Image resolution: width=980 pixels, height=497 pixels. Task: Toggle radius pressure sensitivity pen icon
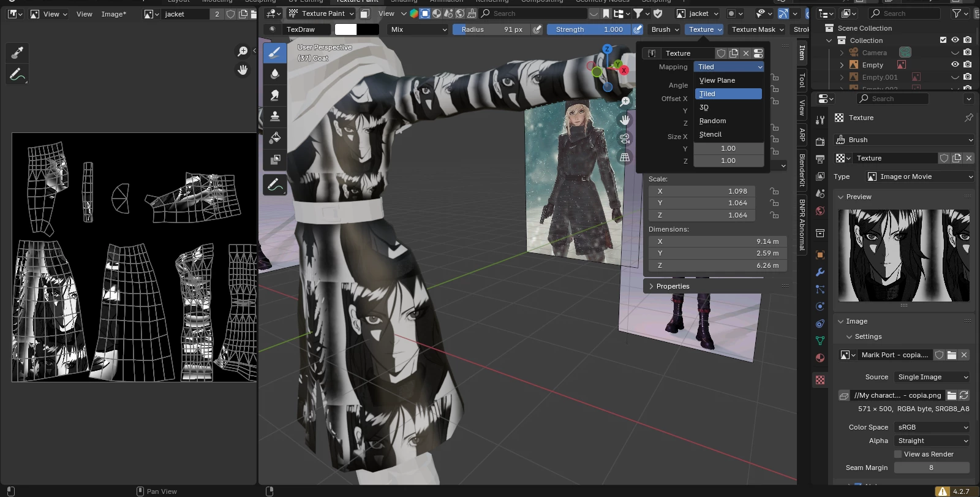point(537,29)
